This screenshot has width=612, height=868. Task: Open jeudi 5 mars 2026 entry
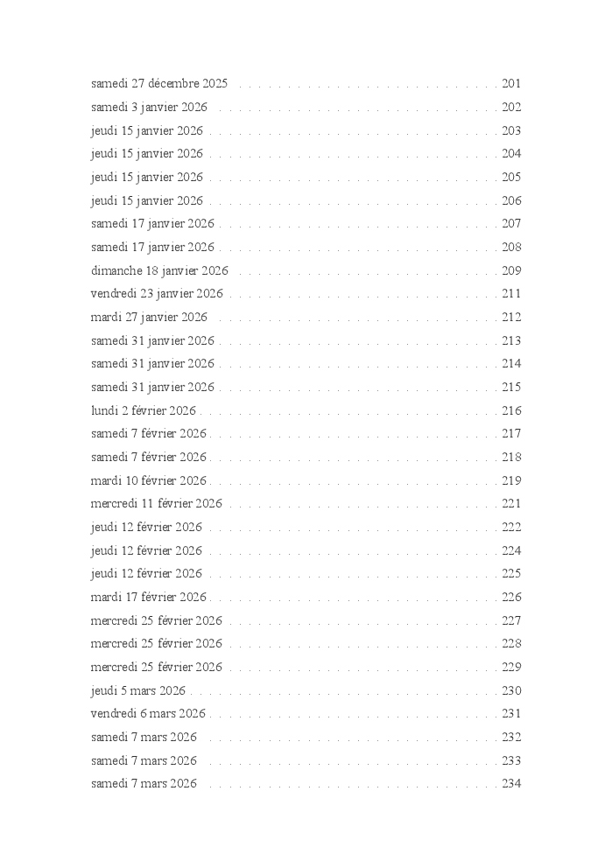tap(138, 691)
